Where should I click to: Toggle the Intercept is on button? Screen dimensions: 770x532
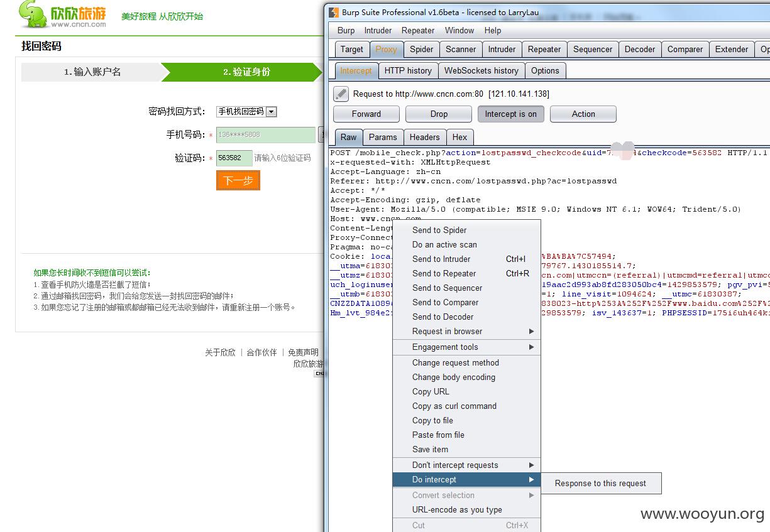click(510, 114)
